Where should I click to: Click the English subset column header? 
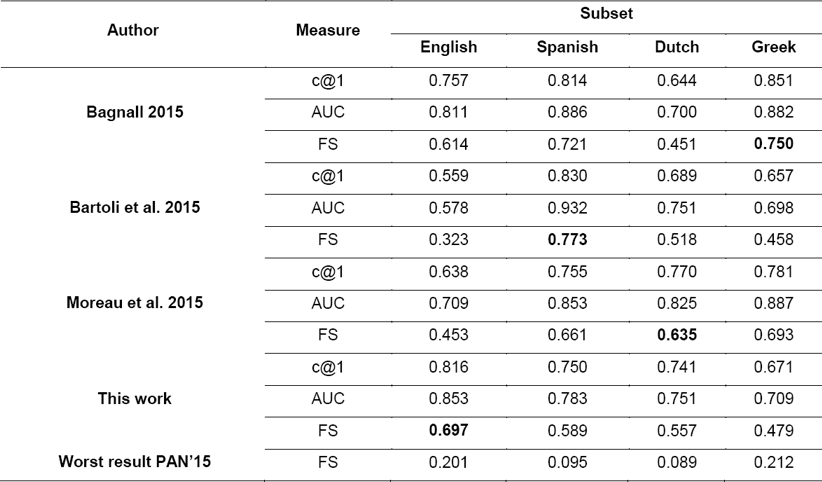coord(449,47)
